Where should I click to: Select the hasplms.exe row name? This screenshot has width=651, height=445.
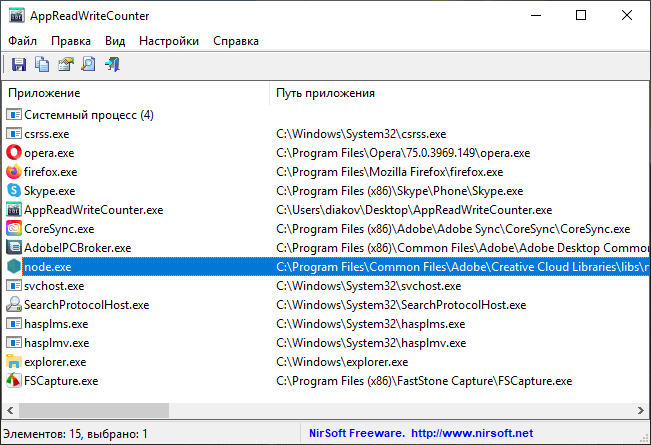pos(56,324)
